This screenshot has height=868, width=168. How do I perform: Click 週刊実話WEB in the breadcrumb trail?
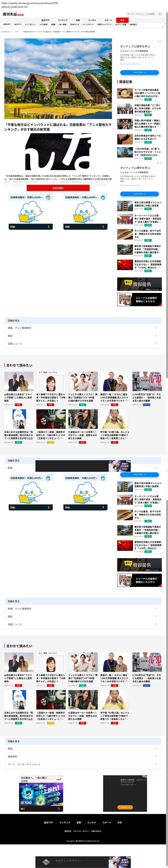click(6, 32)
